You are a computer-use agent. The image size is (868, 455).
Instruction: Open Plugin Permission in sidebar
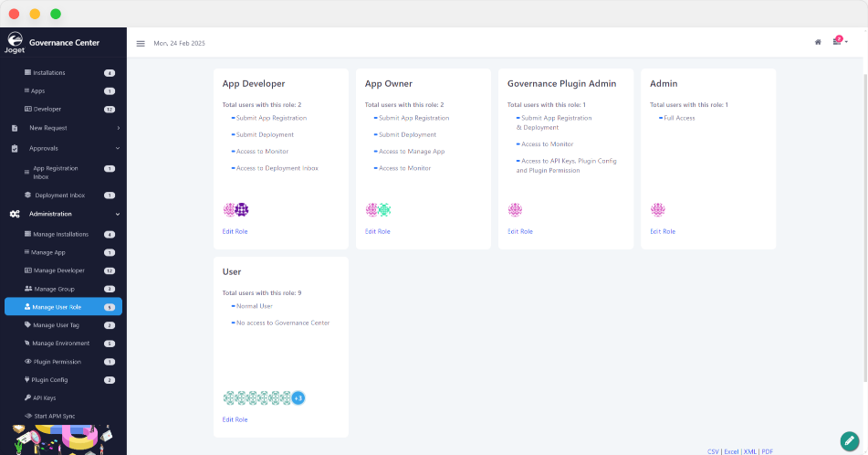(57, 362)
